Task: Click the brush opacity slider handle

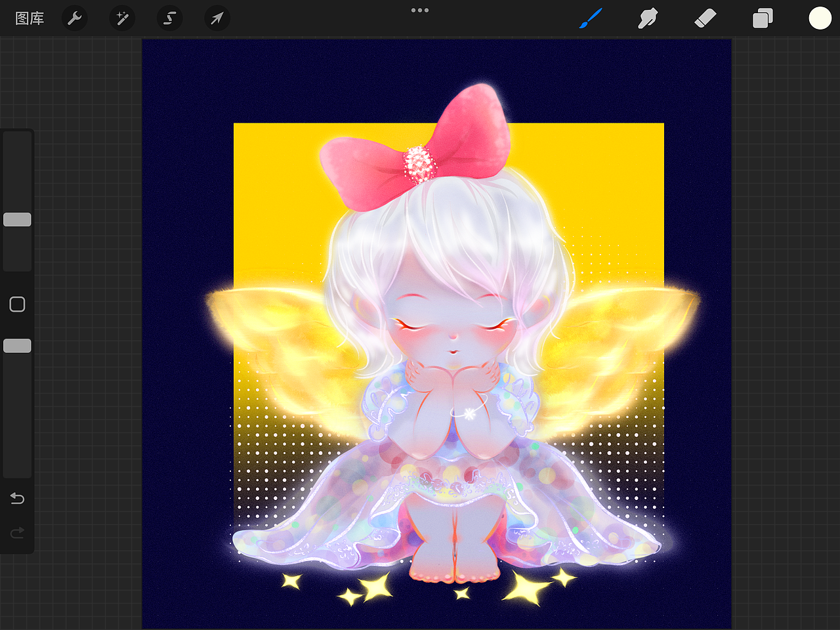Action: 17,346
